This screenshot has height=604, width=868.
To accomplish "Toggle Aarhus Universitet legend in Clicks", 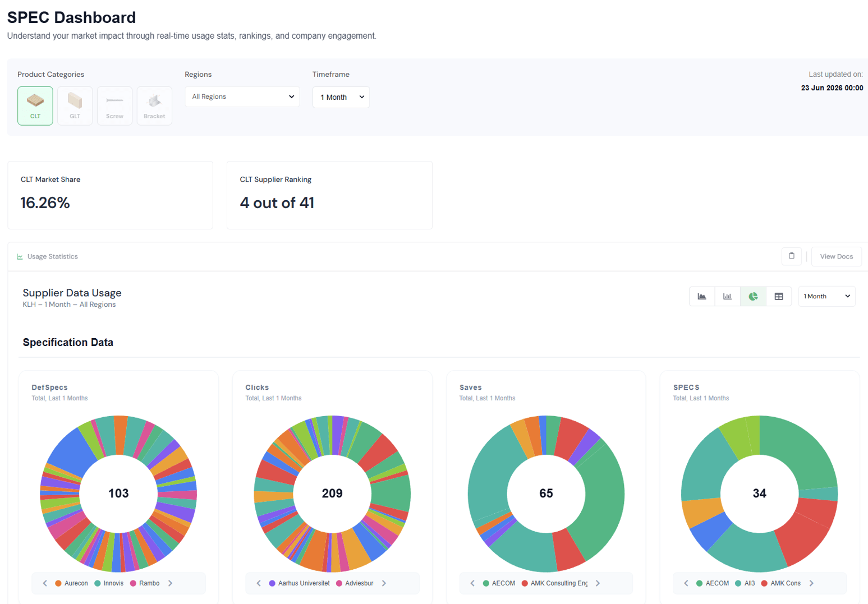I will click(299, 583).
